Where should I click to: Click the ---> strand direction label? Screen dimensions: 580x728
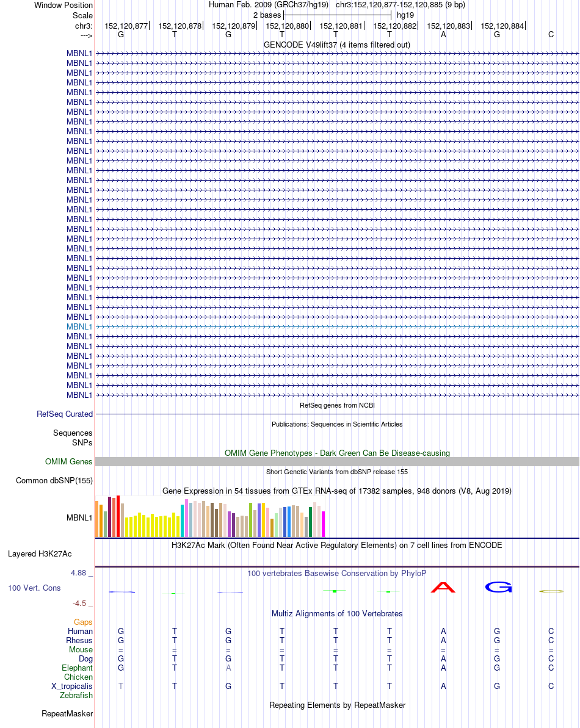[x=86, y=36]
